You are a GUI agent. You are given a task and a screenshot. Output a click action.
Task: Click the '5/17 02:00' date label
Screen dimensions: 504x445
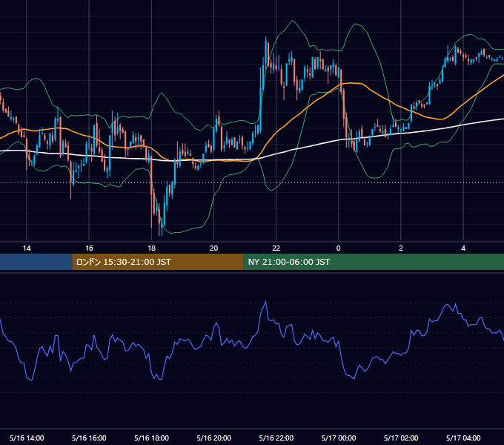pos(401,438)
